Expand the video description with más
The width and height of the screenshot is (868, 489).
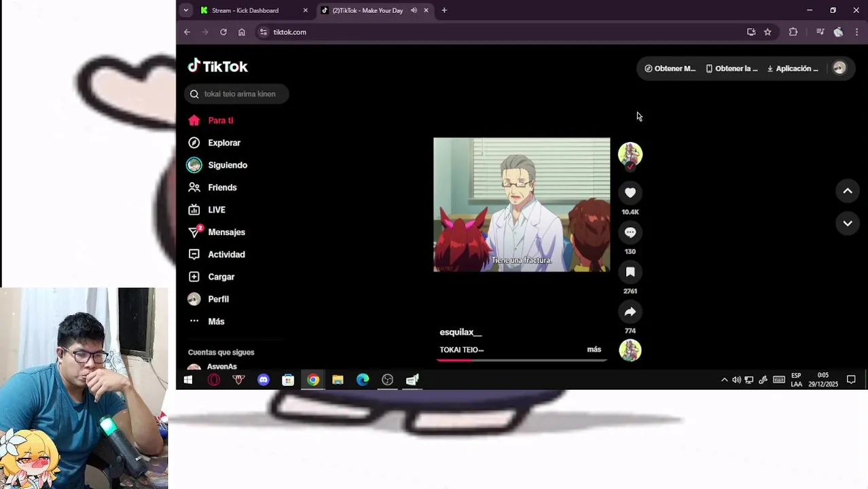[x=594, y=349]
